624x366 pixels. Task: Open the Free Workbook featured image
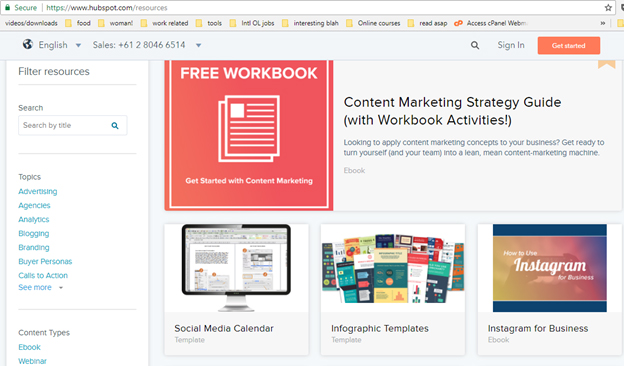tap(249, 135)
